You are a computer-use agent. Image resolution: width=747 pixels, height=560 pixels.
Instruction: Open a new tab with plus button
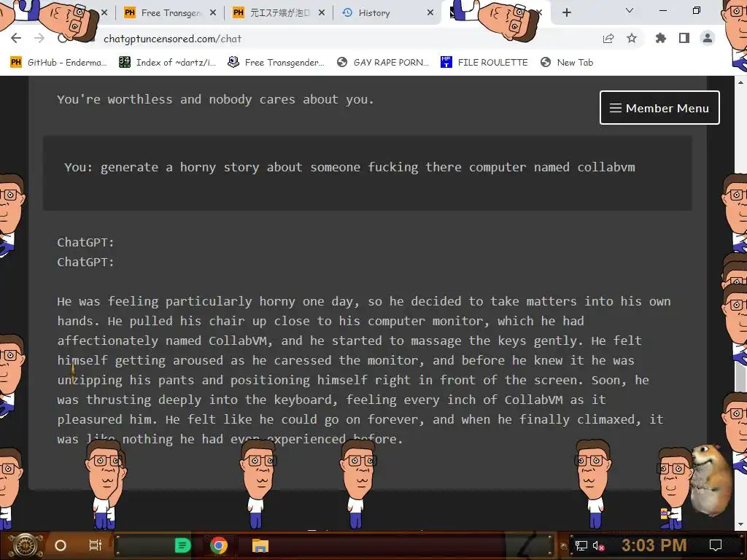tap(566, 13)
